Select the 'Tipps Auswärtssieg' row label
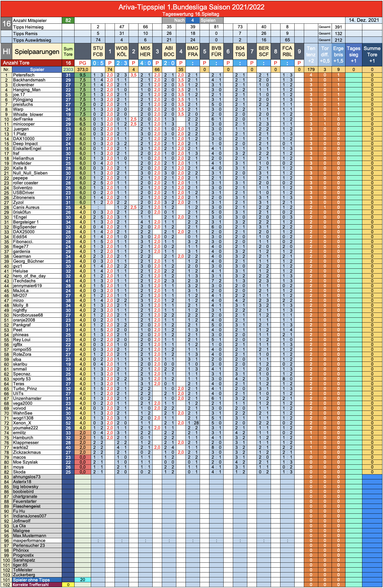This screenshot has height=588, width=383. (x=37, y=40)
